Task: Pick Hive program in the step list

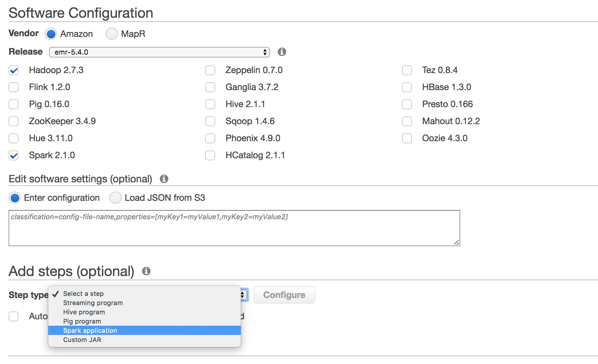Action: tap(84, 312)
